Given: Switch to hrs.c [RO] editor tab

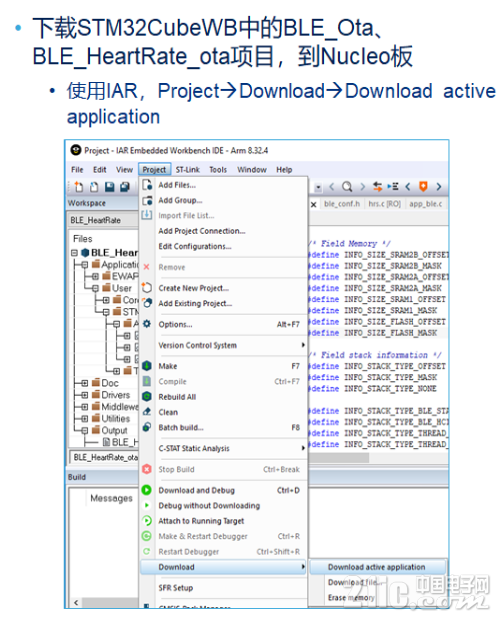Looking at the screenshot, I should click(x=384, y=204).
